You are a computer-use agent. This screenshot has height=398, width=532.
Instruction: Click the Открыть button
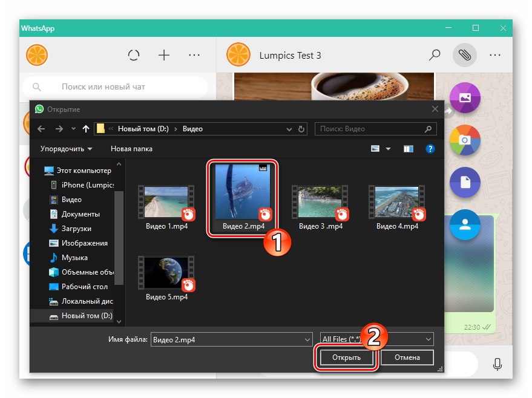pos(346,357)
